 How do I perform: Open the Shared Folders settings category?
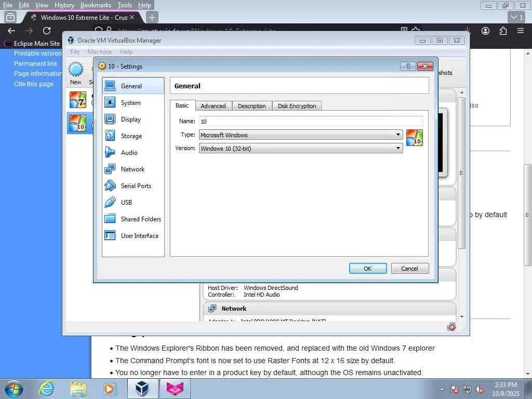click(133, 219)
